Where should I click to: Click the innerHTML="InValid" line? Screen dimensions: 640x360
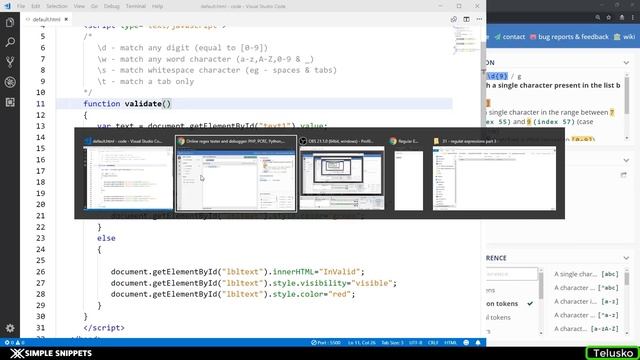pyautogui.click(x=237, y=272)
